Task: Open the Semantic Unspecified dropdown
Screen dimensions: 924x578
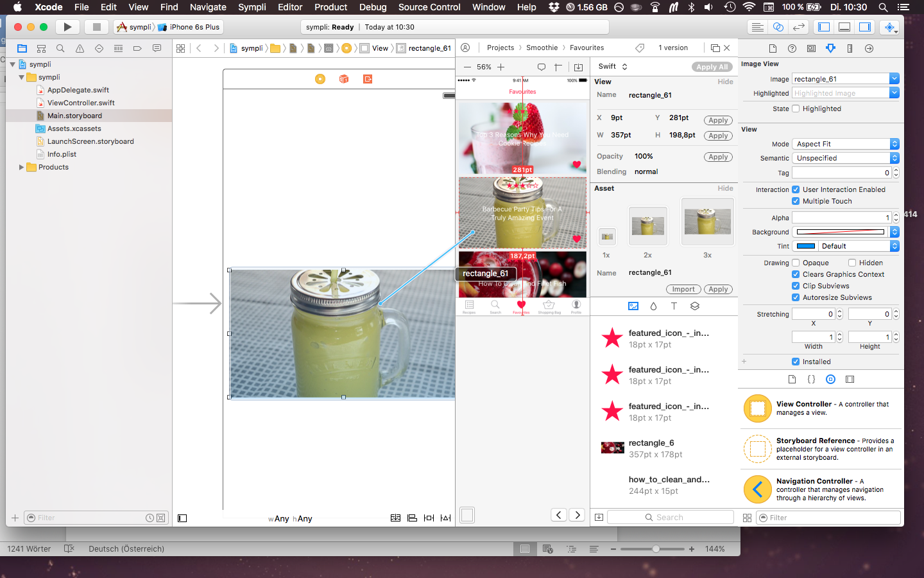Action: 846,158
